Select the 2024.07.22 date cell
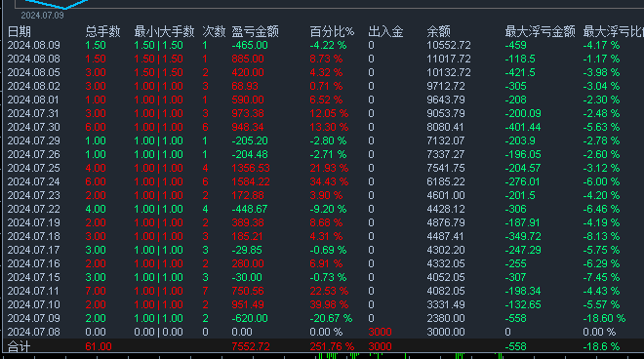The image size is (644, 359). [34, 209]
